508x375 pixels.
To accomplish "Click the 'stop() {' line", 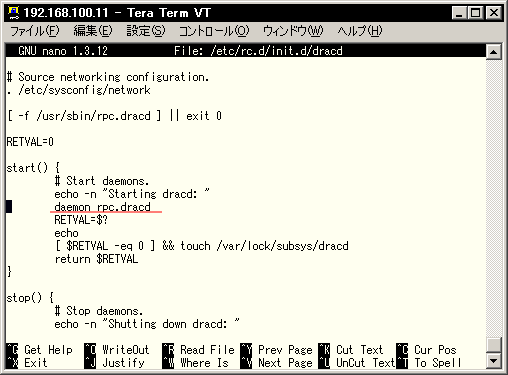I will [x=30, y=298].
